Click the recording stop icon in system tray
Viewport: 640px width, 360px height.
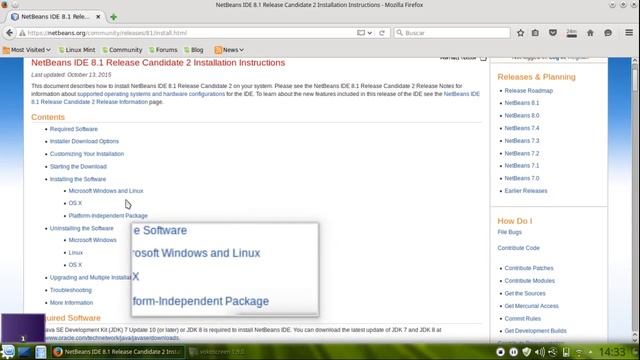[500, 352]
